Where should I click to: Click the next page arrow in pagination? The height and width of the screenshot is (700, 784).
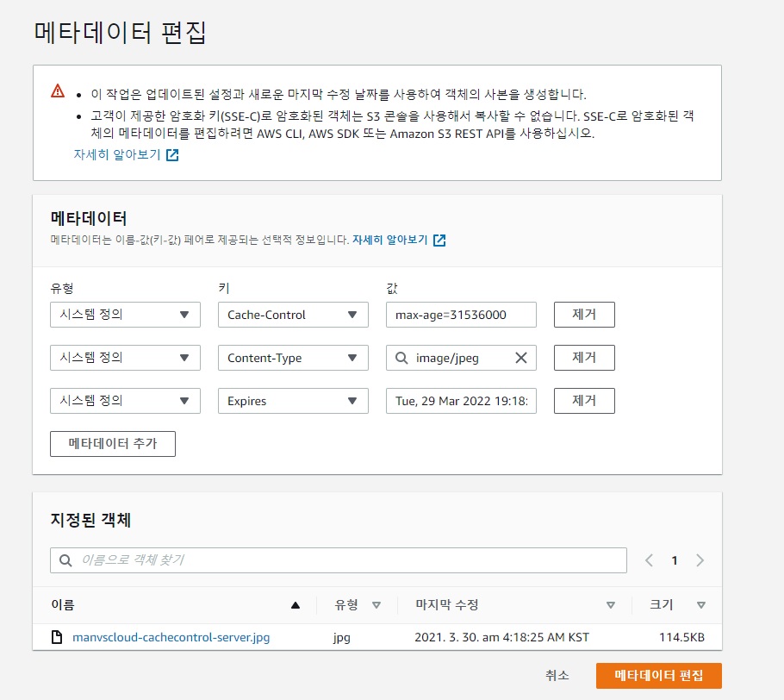[700, 560]
